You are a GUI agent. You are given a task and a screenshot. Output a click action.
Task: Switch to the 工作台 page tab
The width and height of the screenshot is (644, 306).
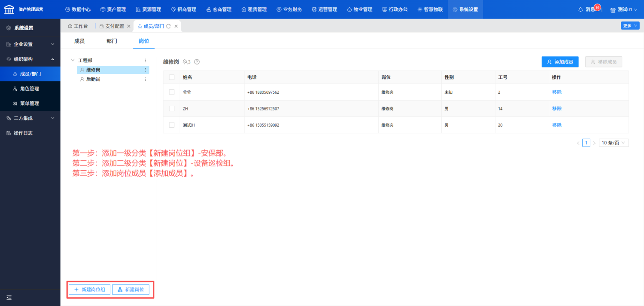pyautogui.click(x=78, y=26)
